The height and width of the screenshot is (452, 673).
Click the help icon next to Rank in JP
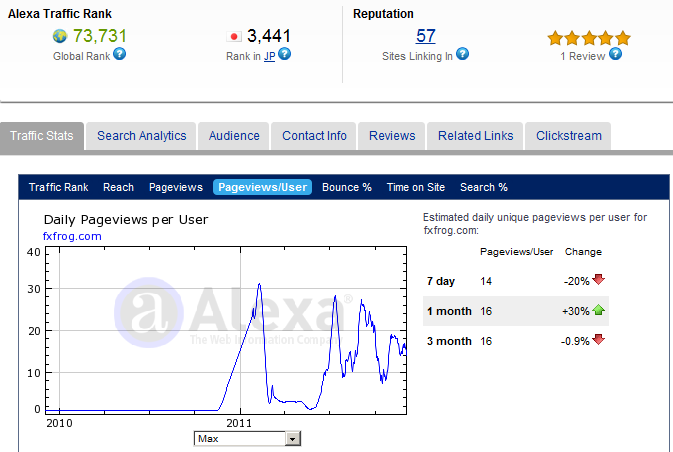tap(284, 54)
